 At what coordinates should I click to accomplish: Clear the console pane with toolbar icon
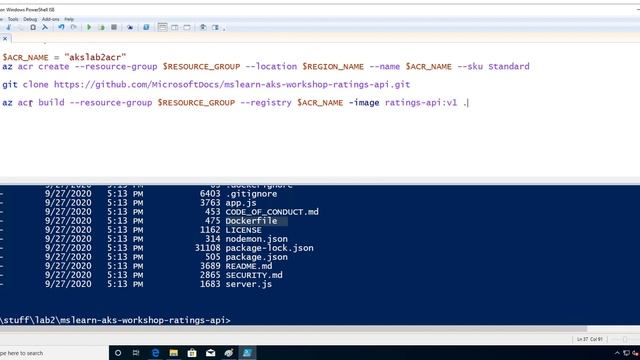pyautogui.click(x=45, y=27)
